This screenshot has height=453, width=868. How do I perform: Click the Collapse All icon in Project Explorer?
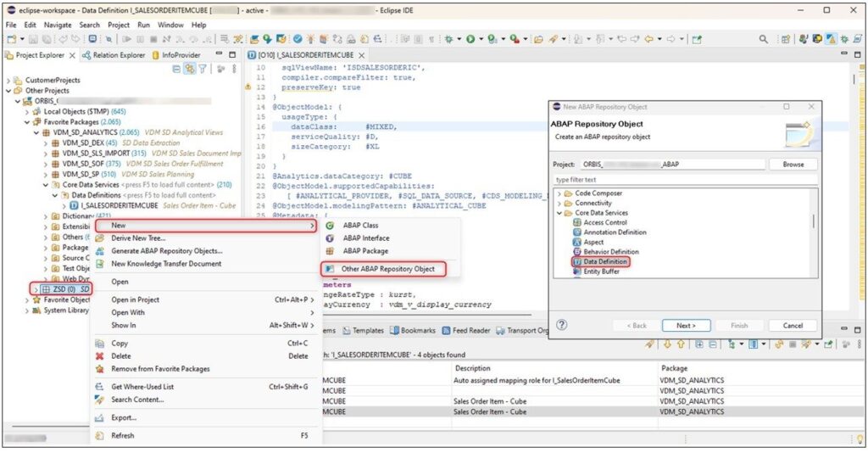pos(176,69)
